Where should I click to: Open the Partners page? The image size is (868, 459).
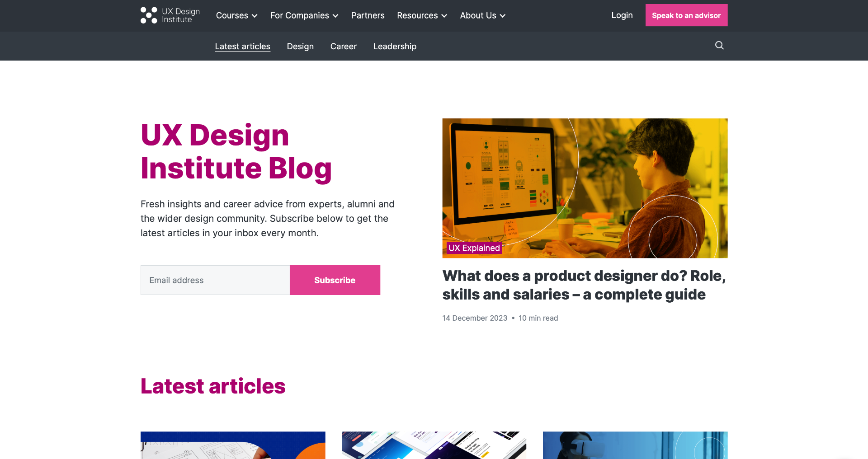point(368,15)
